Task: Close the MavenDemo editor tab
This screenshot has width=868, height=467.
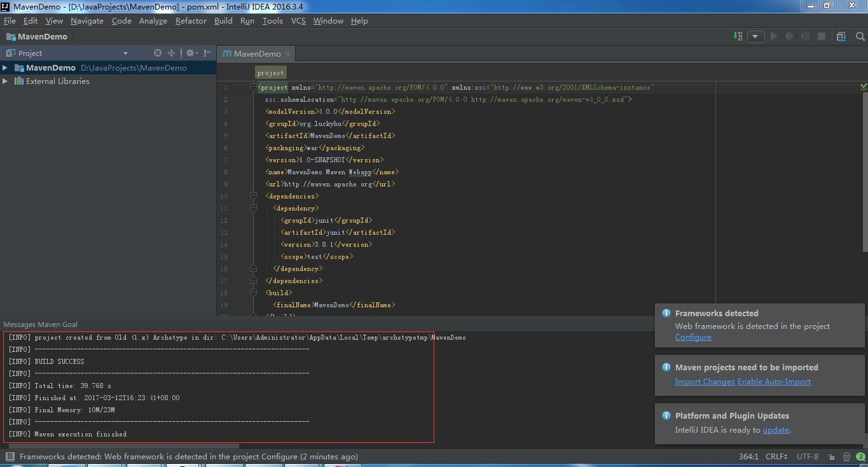Action: (287, 53)
